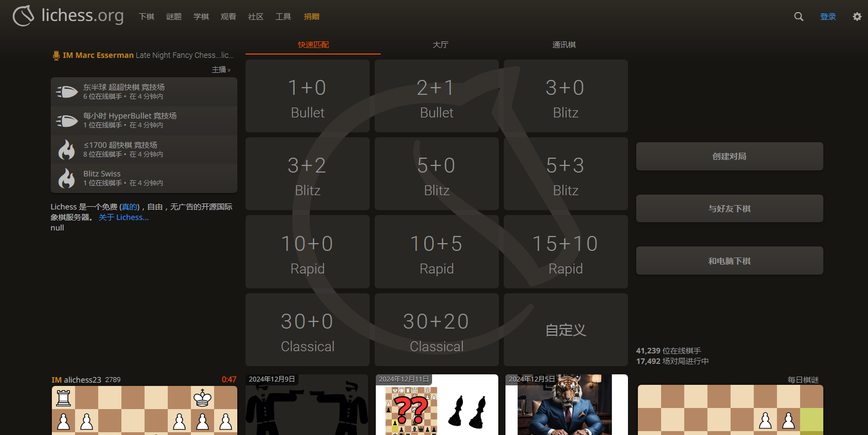
Task: Start a 10+0 Rapid game
Action: (x=307, y=252)
